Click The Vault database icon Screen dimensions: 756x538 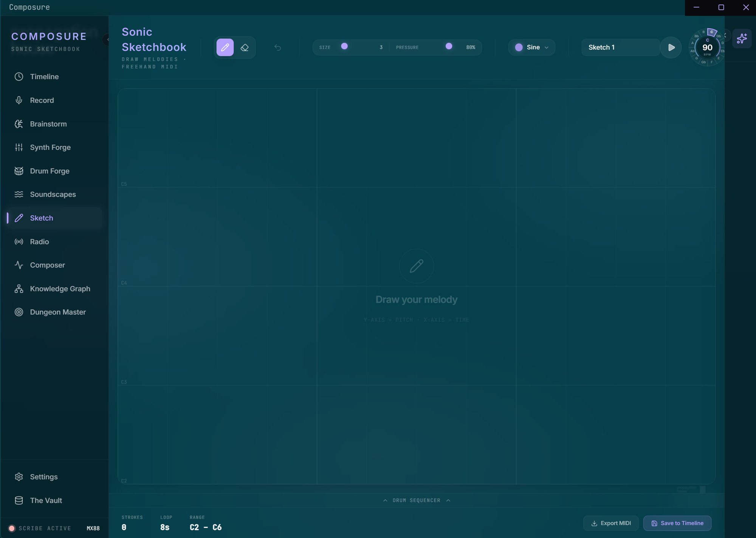[19, 500]
